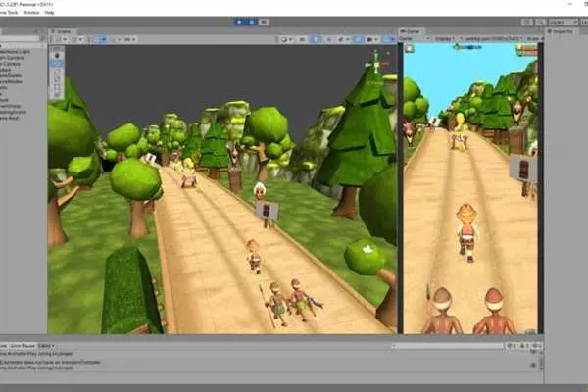Toggle Scene view audio
Viewport: 588px width, 392px height.
328,39
